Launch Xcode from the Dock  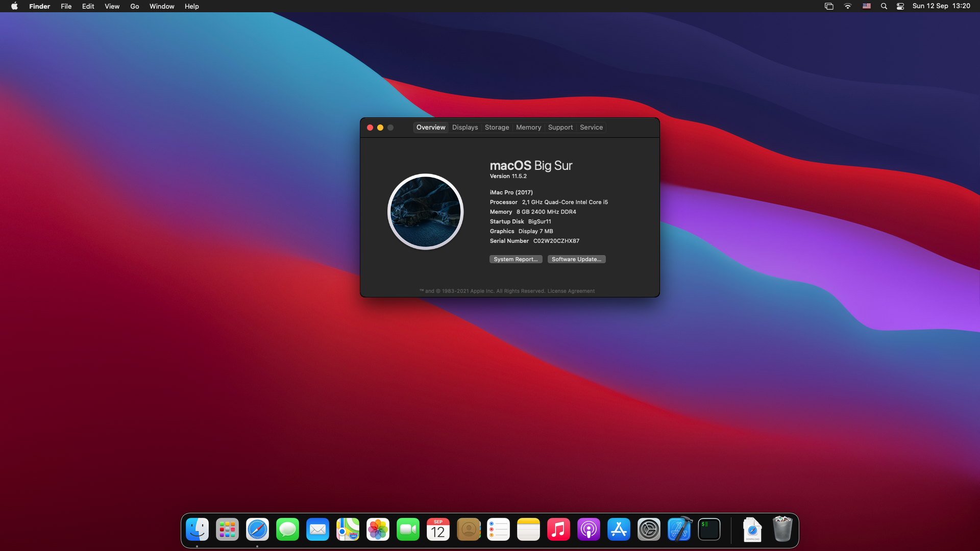(679, 530)
